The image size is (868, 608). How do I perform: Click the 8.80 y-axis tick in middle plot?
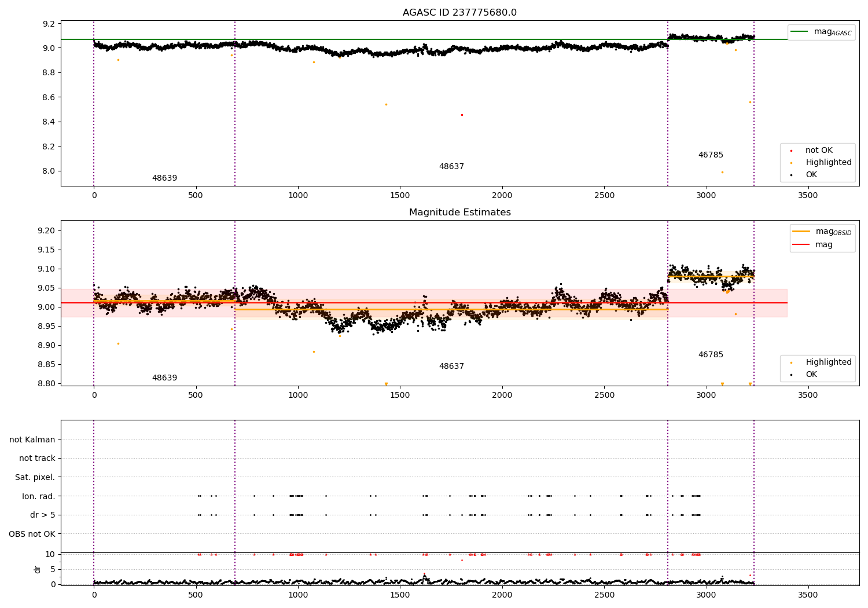(46, 383)
